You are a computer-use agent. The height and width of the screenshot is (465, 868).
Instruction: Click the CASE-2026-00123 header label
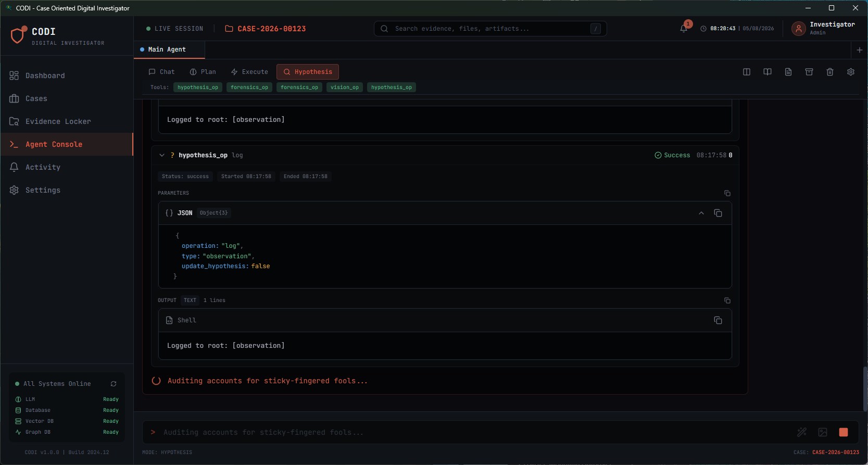[272, 29]
